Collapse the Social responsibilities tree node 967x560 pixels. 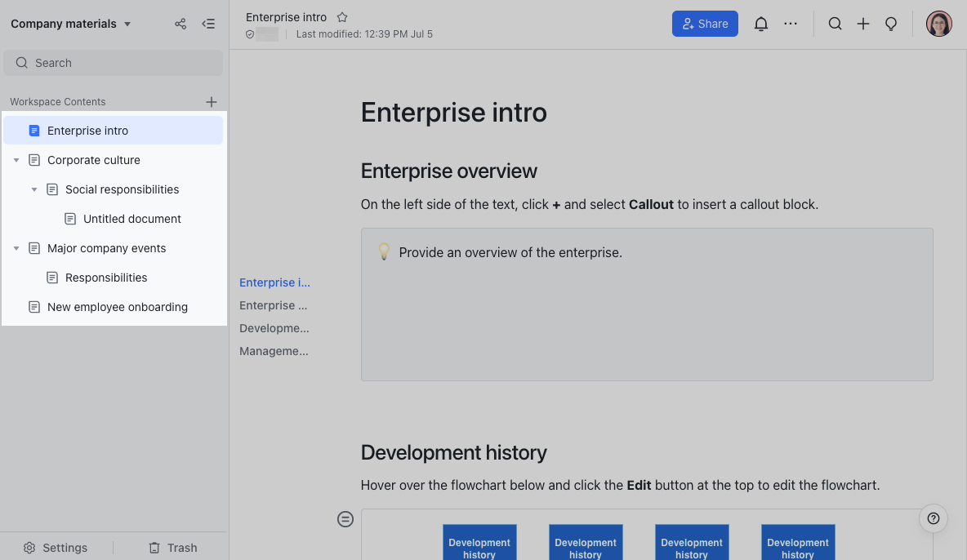click(34, 189)
